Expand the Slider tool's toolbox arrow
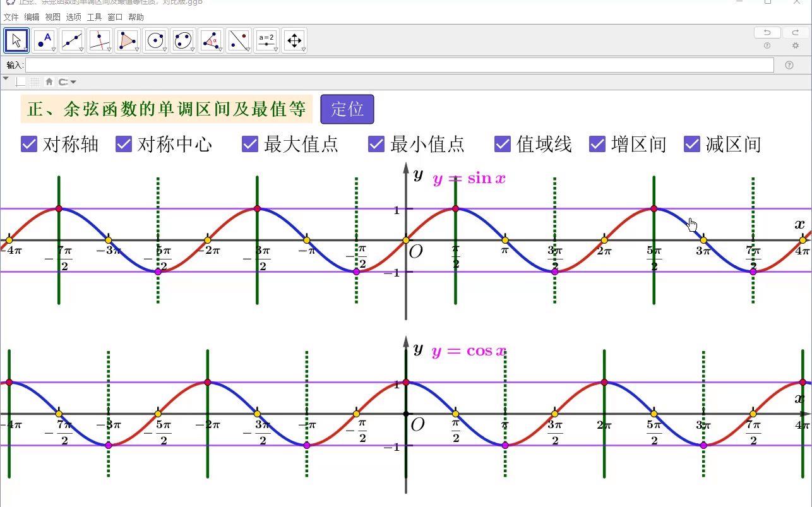This screenshot has height=507, width=812. click(276, 49)
